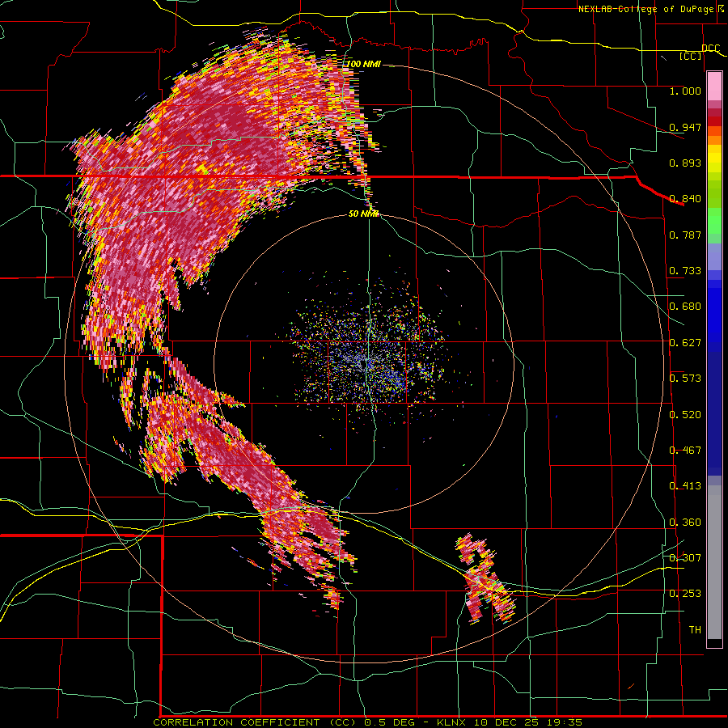This screenshot has width=728, height=728.
Task: Select the 0.840 scale value
Action: [x=685, y=199]
